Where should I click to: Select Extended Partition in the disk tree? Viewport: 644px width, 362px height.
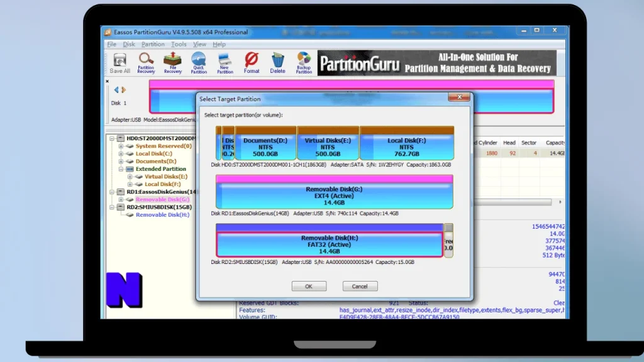(x=160, y=169)
